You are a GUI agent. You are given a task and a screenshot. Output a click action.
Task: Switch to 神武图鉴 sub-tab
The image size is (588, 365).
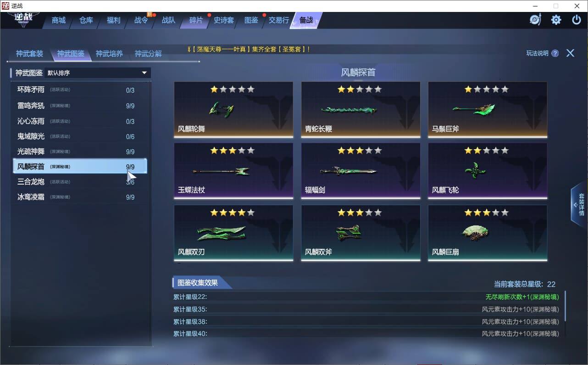[x=71, y=54]
